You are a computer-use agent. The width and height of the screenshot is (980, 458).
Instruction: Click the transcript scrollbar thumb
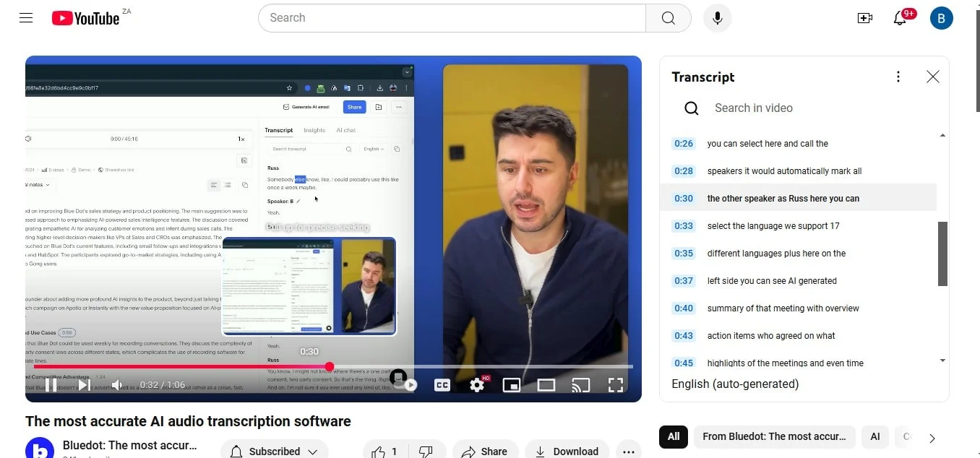(x=942, y=254)
